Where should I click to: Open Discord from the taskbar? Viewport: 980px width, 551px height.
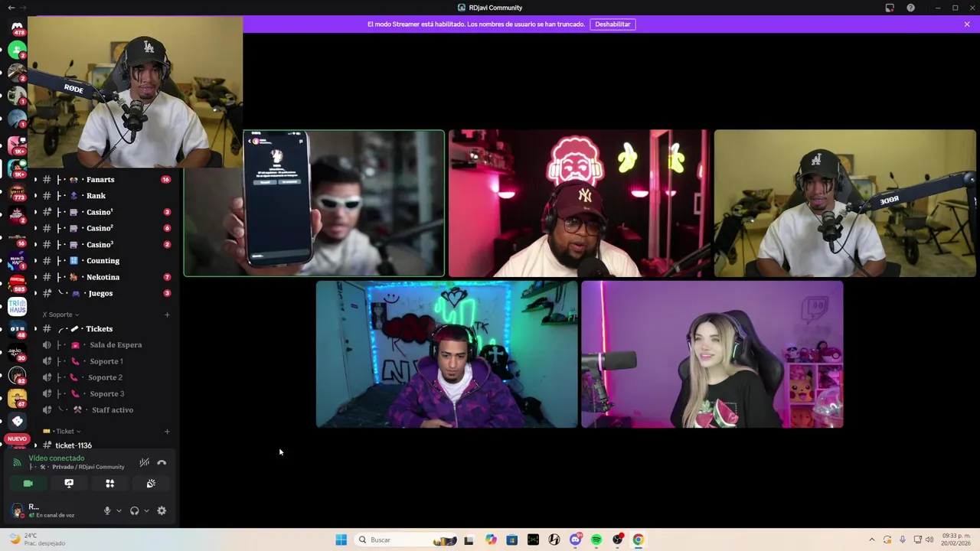point(575,540)
